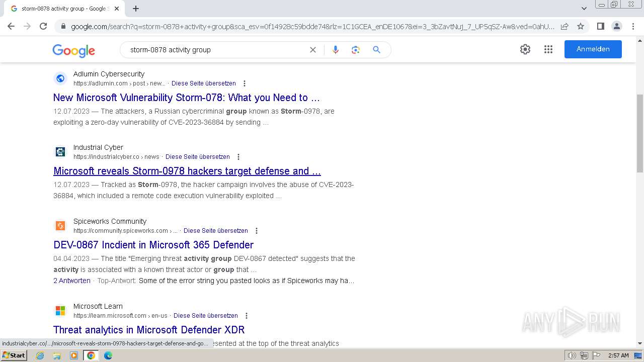Open the network tray icon
This screenshot has width=644, height=362.
tap(584, 355)
